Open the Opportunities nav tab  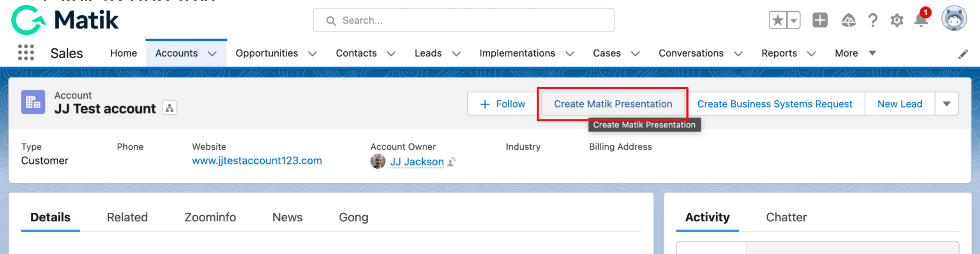[x=266, y=53]
